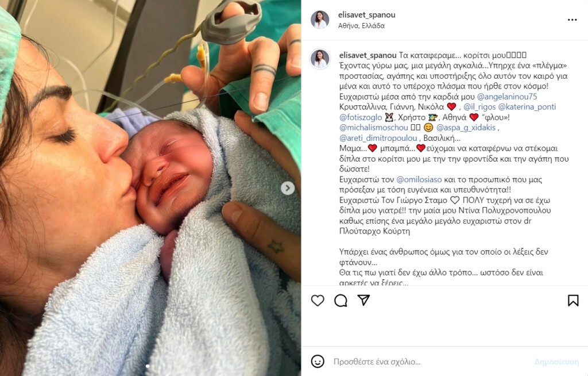Focus the Προσθέστε ένα σχόλιο comment field
588x376 pixels.
pyautogui.click(x=431, y=362)
